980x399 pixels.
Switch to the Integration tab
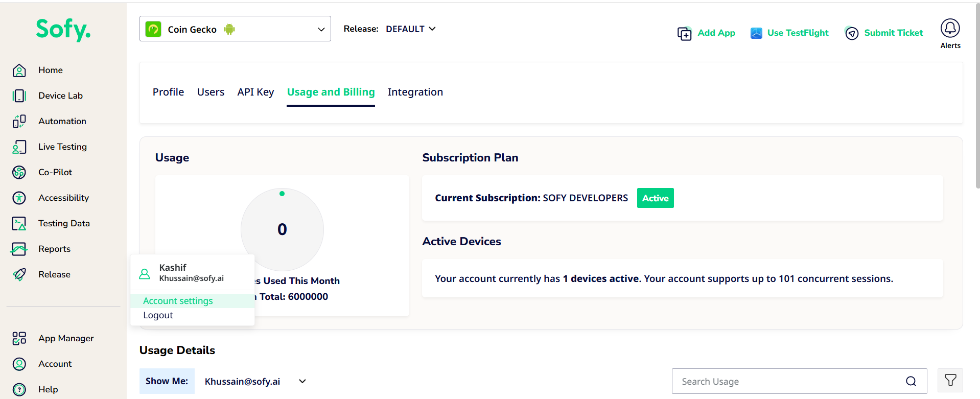(415, 92)
